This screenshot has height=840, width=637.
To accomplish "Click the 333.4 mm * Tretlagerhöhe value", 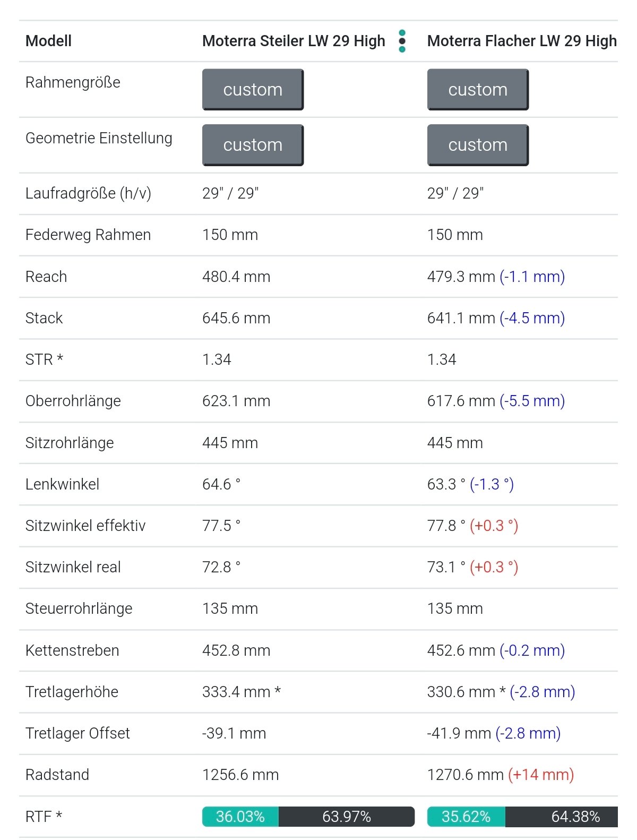I will (242, 692).
